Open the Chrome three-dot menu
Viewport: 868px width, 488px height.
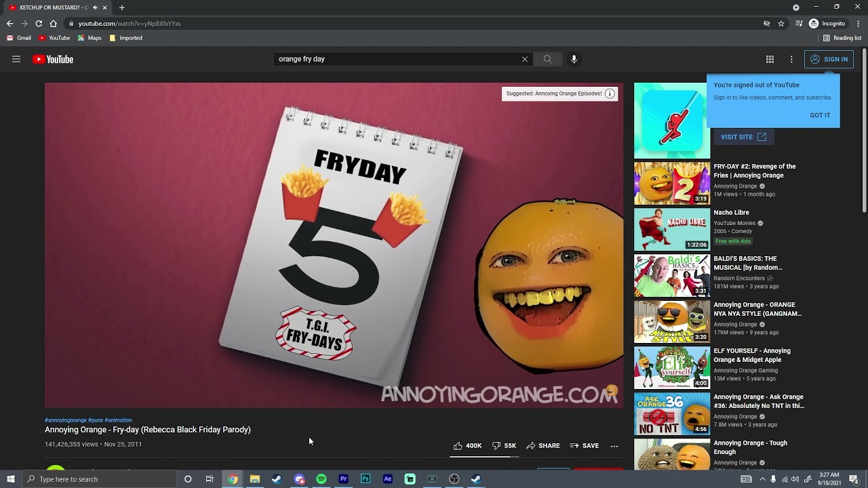858,23
